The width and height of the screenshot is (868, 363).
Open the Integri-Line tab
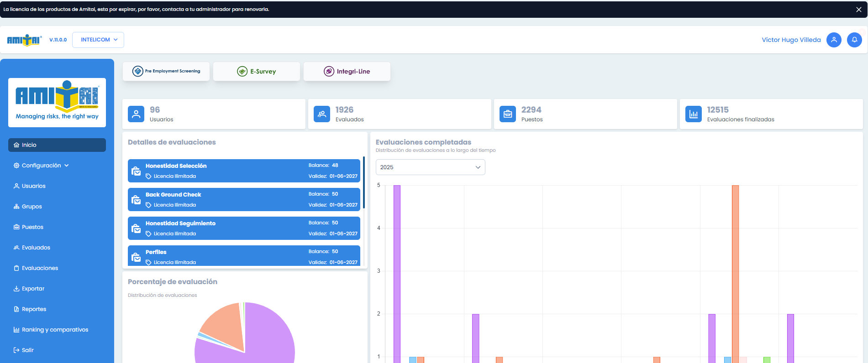click(347, 72)
